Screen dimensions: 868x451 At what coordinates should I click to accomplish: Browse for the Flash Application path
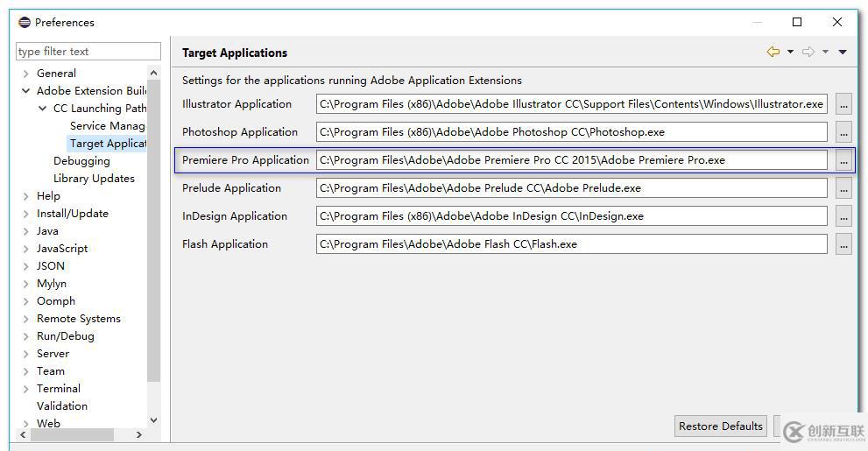click(843, 244)
